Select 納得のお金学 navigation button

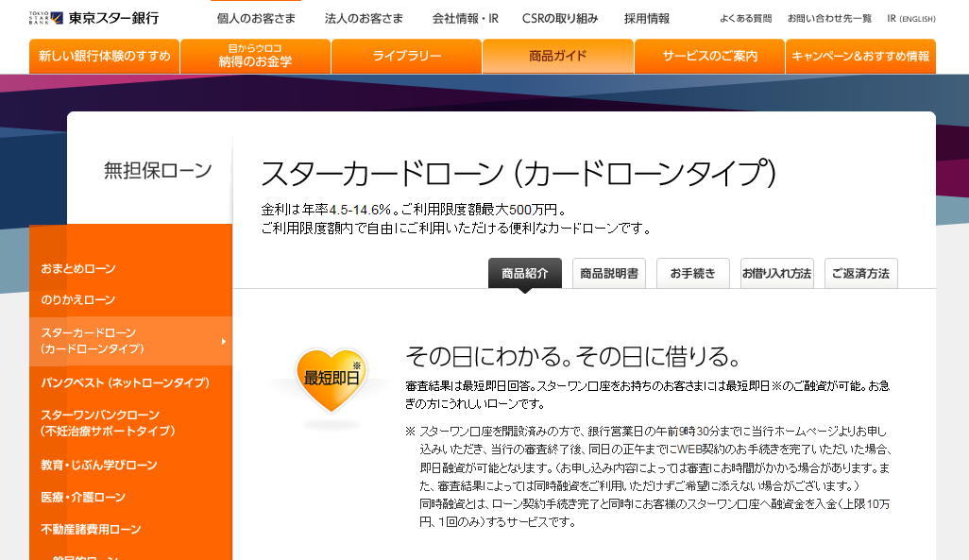255,57
